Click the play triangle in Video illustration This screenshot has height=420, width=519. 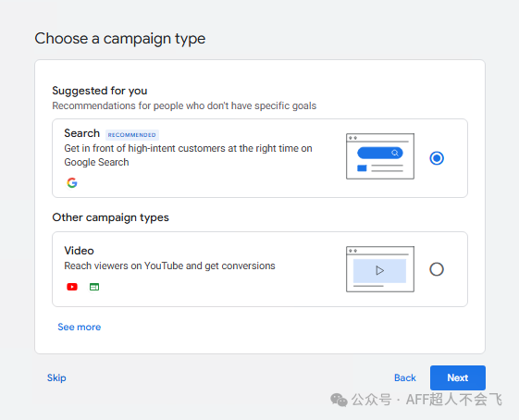(379, 271)
